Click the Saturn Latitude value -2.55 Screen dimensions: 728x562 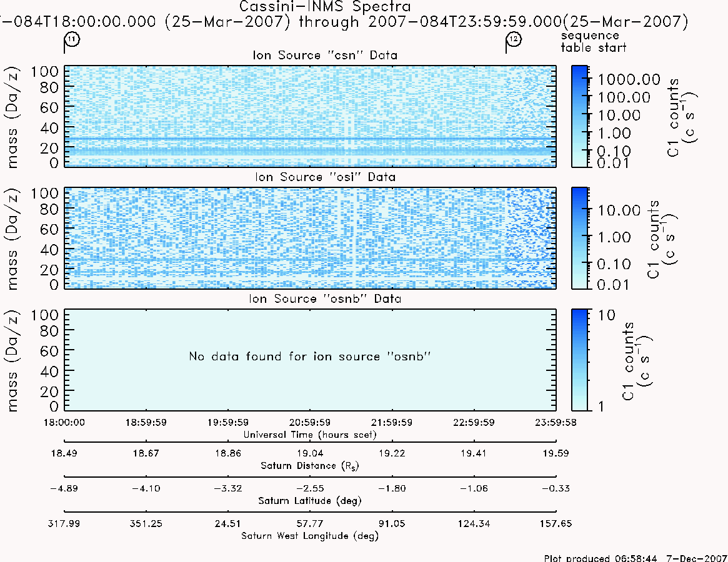pos(310,489)
